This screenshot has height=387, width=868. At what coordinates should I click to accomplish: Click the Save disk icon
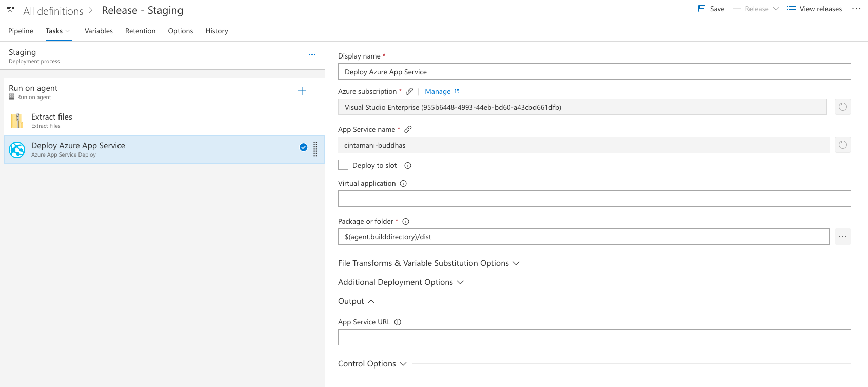coord(702,9)
